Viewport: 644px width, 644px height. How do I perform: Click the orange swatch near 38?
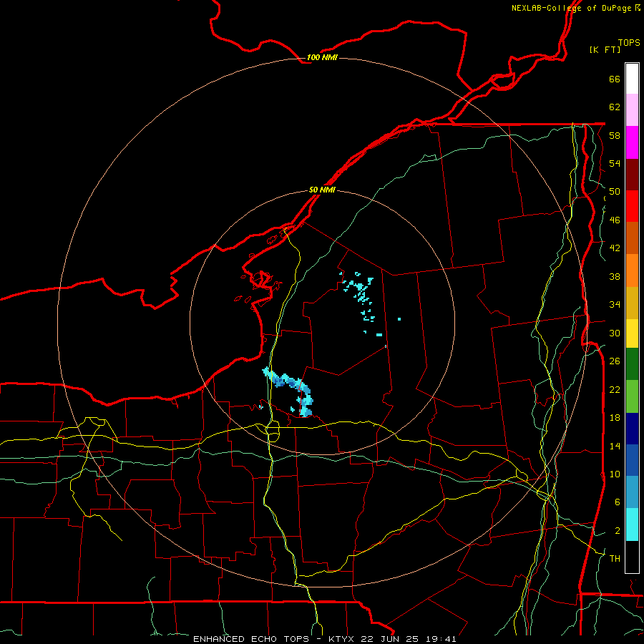[632, 270]
